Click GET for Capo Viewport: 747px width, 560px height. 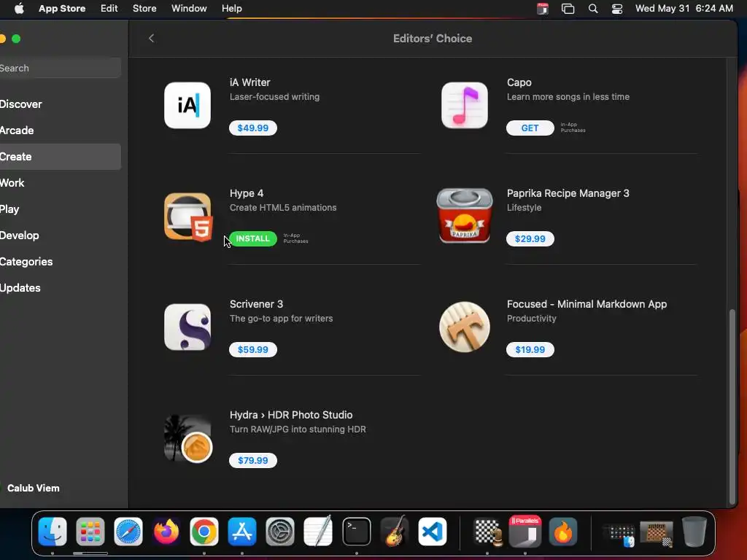pos(530,128)
